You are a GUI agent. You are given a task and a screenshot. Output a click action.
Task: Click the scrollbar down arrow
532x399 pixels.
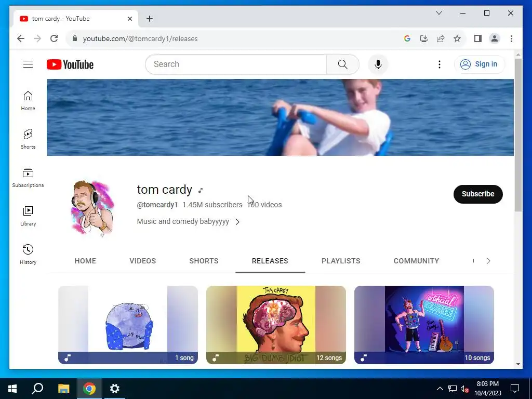pyautogui.click(x=518, y=364)
